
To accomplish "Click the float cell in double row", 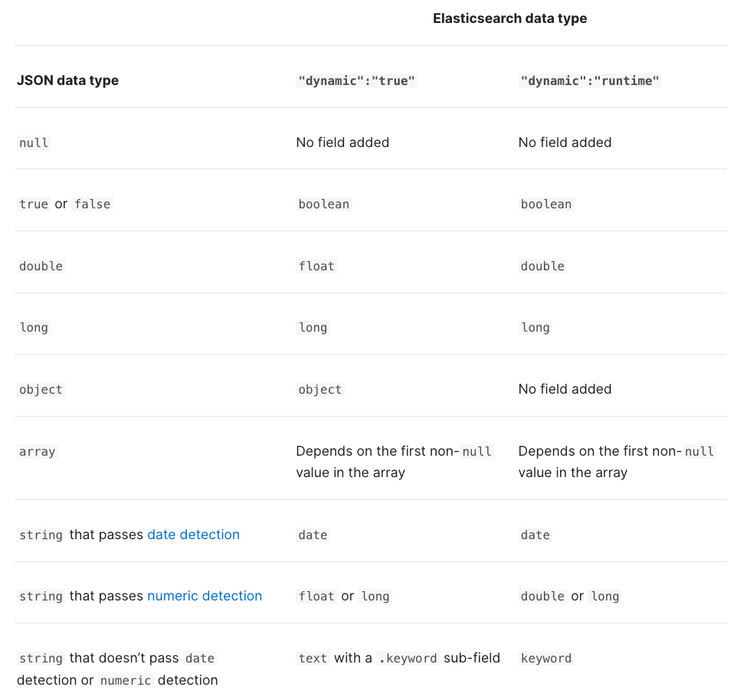I will pos(316,266).
